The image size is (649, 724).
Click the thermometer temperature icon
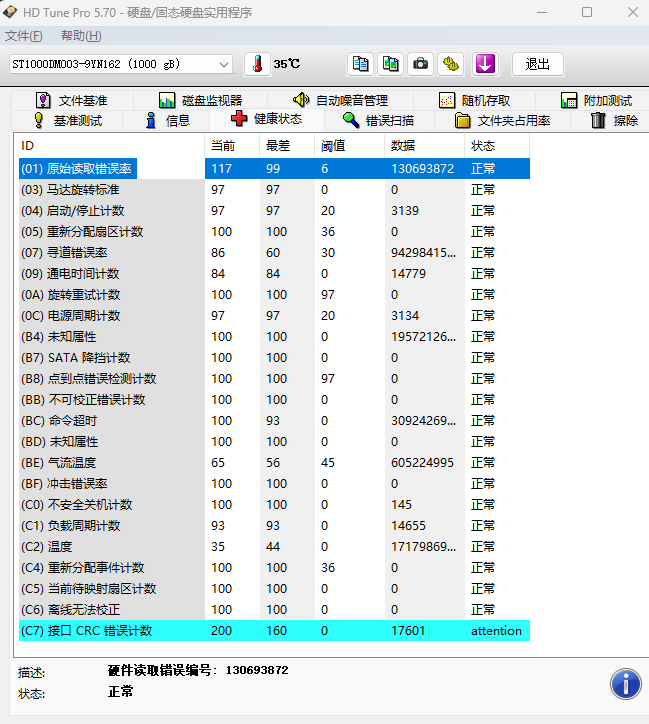(x=257, y=64)
